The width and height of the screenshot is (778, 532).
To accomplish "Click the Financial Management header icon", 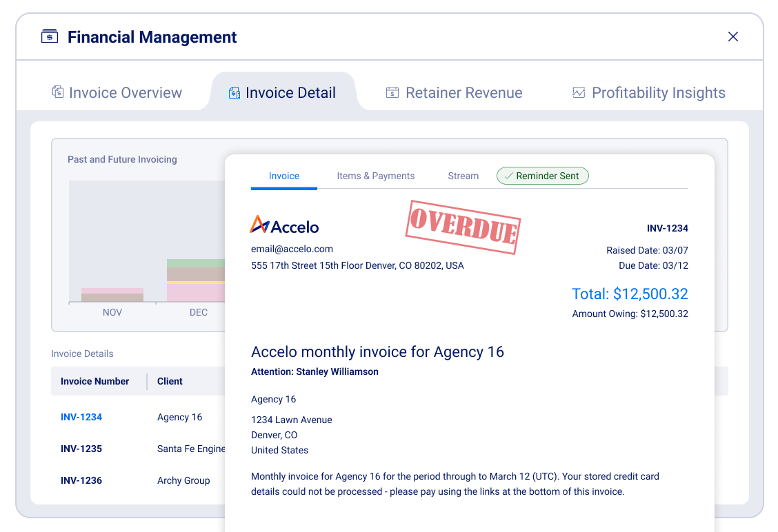I will tap(50, 37).
